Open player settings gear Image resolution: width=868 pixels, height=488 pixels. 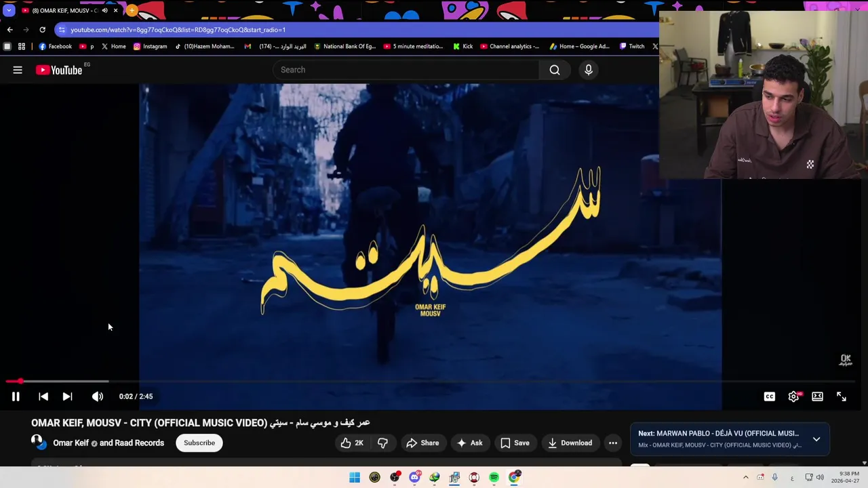[x=793, y=396]
